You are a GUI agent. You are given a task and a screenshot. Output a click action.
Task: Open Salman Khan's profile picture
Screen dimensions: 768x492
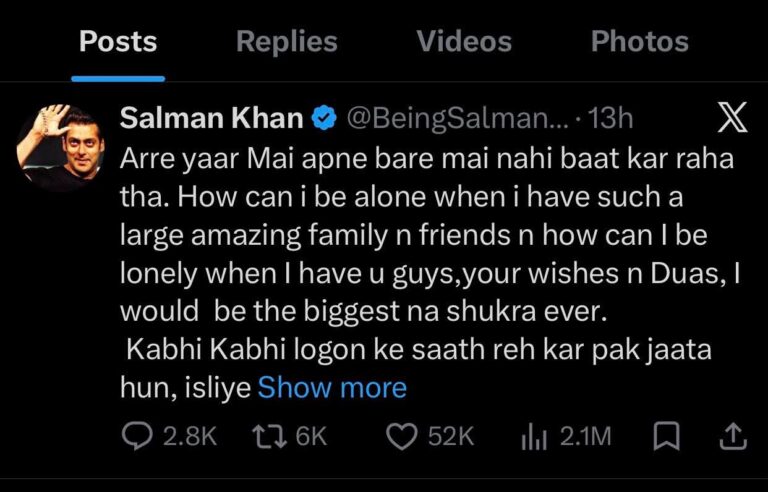60,147
